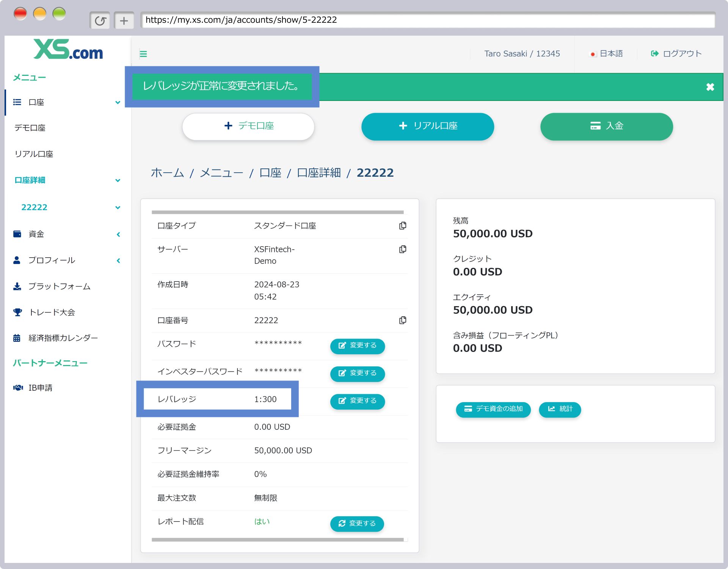Open 経済指標カレンダー in the sidebar
The height and width of the screenshot is (569, 728).
63,338
